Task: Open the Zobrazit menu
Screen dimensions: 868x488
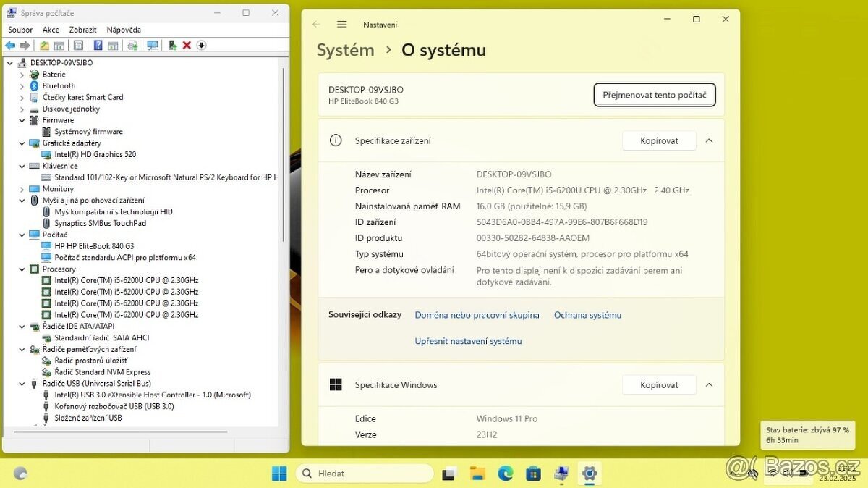Action: (82, 30)
